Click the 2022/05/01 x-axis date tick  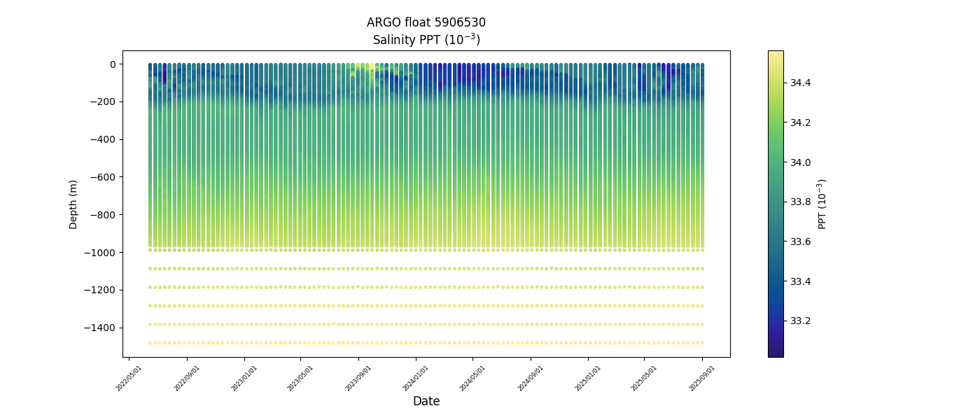click(129, 377)
